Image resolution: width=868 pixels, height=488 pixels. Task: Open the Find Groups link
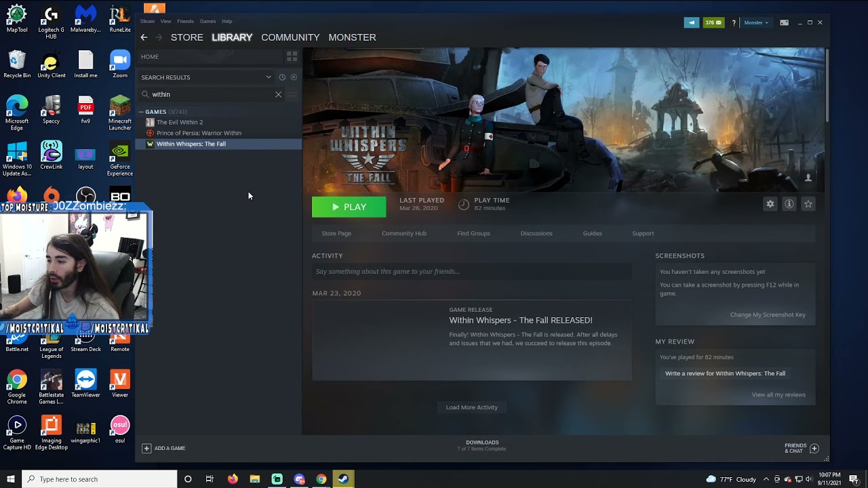pyautogui.click(x=473, y=233)
